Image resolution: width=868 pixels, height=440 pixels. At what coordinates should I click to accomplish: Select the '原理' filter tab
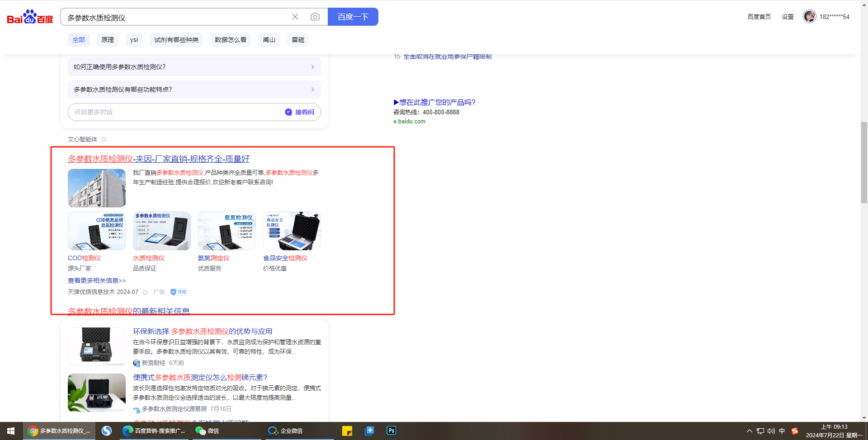click(108, 40)
